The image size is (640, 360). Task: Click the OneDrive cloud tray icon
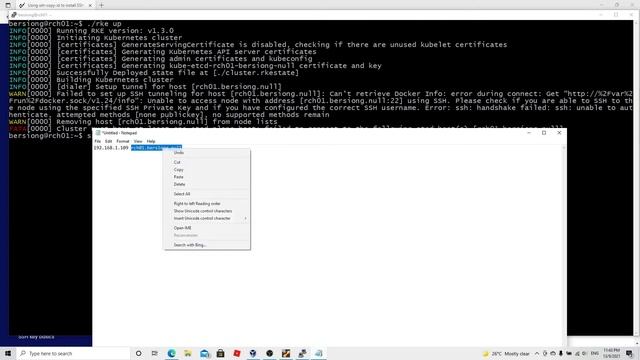pyautogui.click(x=553, y=353)
